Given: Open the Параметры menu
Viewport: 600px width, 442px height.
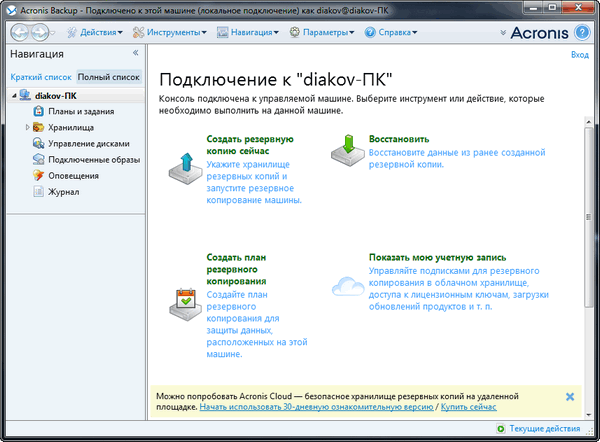Looking at the screenshot, I should [x=328, y=33].
